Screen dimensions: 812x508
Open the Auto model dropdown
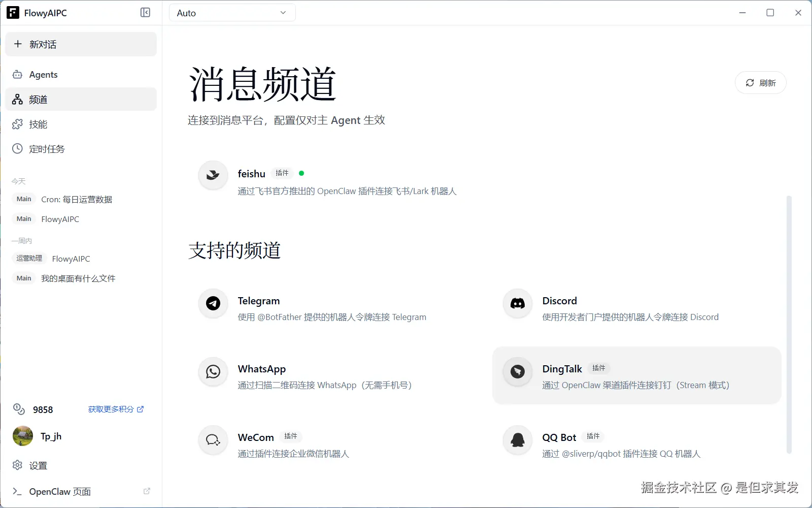pyautogui.click(x=231, y=12)
